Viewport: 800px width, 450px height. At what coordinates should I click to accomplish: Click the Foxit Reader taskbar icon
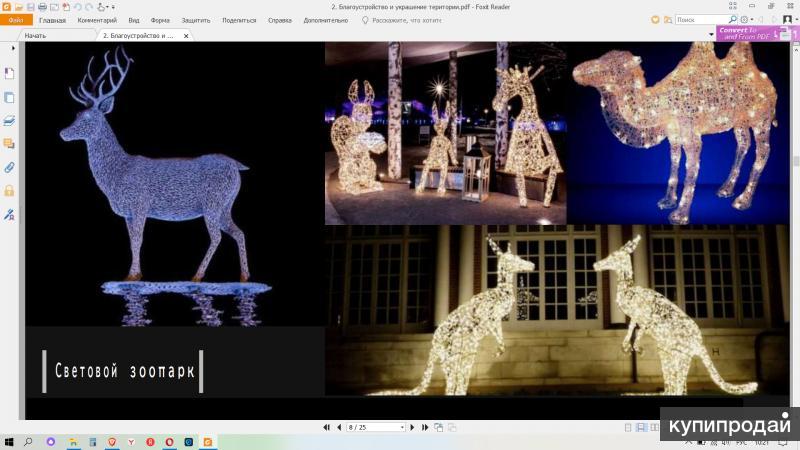208,442
